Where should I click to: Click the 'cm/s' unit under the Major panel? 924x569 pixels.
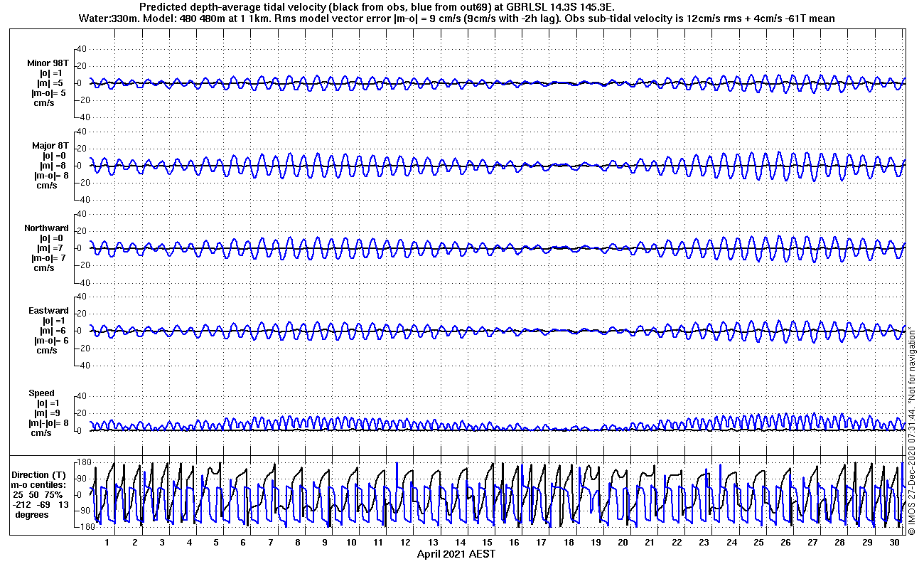[47, 186]
